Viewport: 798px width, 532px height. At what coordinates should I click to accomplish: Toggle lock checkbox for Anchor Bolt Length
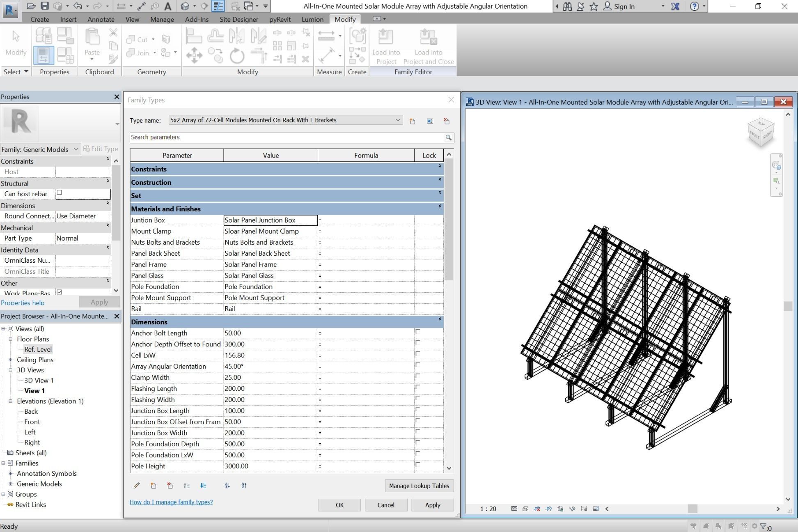click(x=417, y=332)
